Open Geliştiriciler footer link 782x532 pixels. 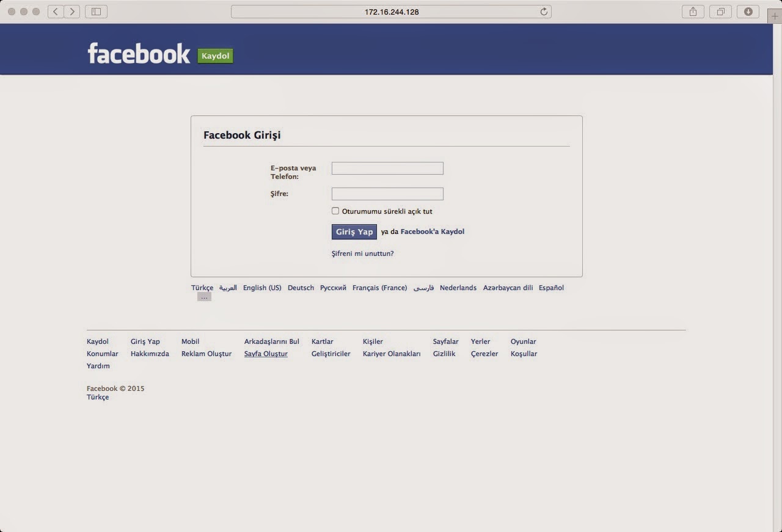point(331,354)
